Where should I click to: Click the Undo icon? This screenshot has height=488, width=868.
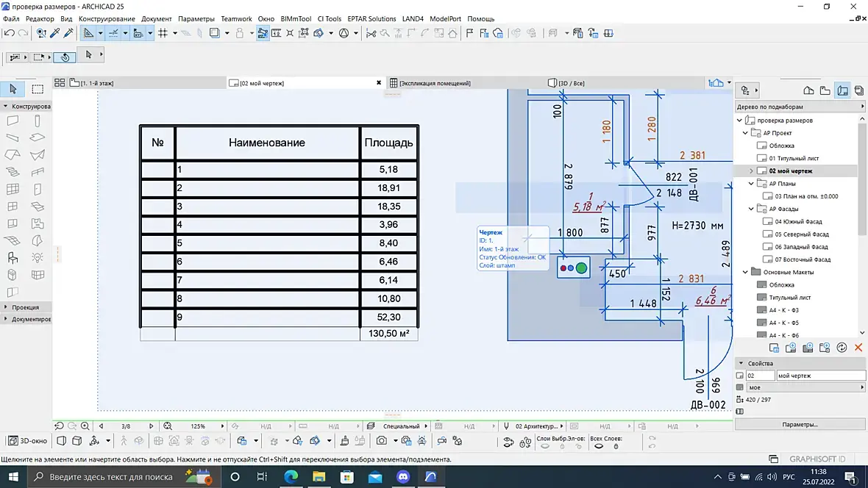(x=10, y=33)
